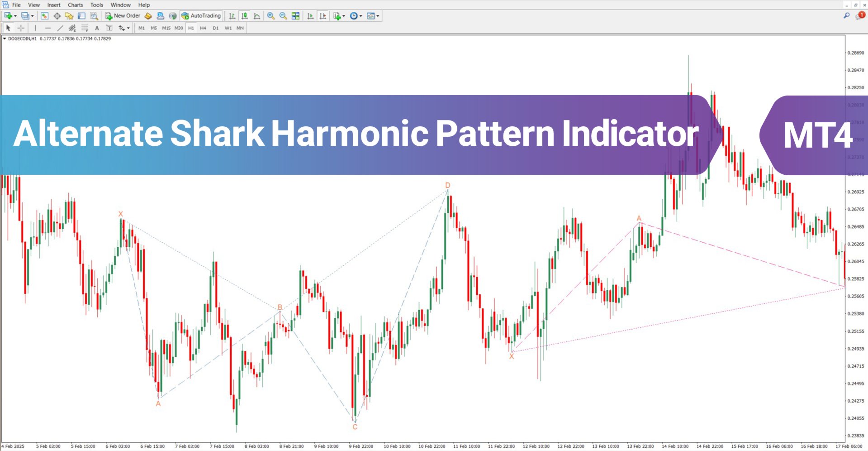This screenshot has height=451, width=868.
Task: Select the H1 timeframe button
Action: [x=191, y=28]
